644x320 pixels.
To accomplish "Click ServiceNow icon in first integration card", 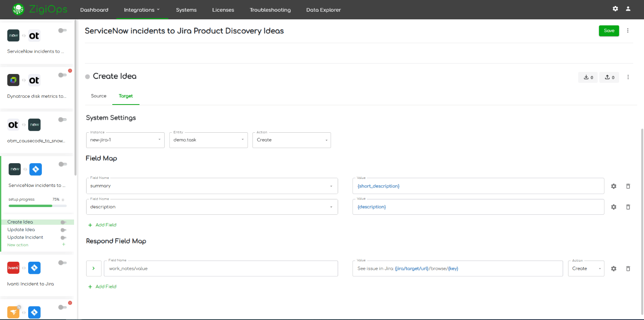I will (x=13, y=35).
